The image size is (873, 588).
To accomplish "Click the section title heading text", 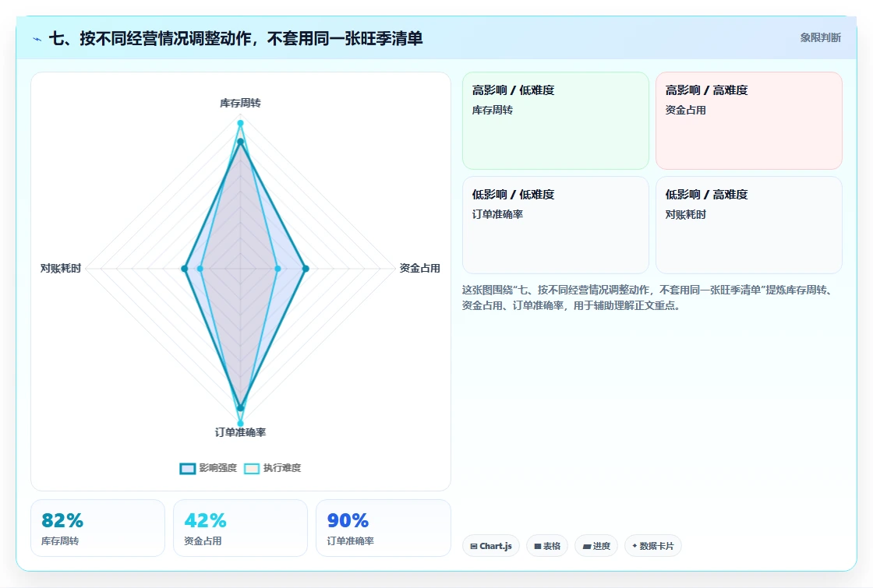I will pos(235,38).
